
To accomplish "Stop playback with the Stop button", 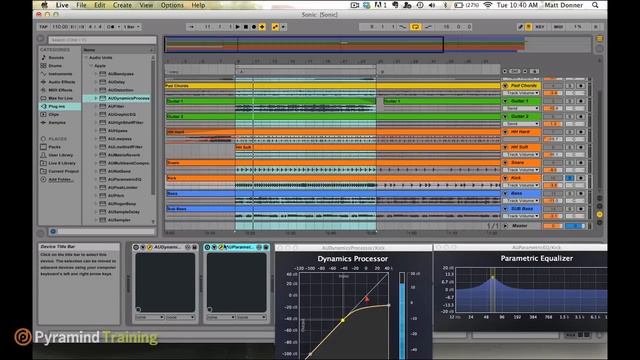I will (x=246, y=27).
